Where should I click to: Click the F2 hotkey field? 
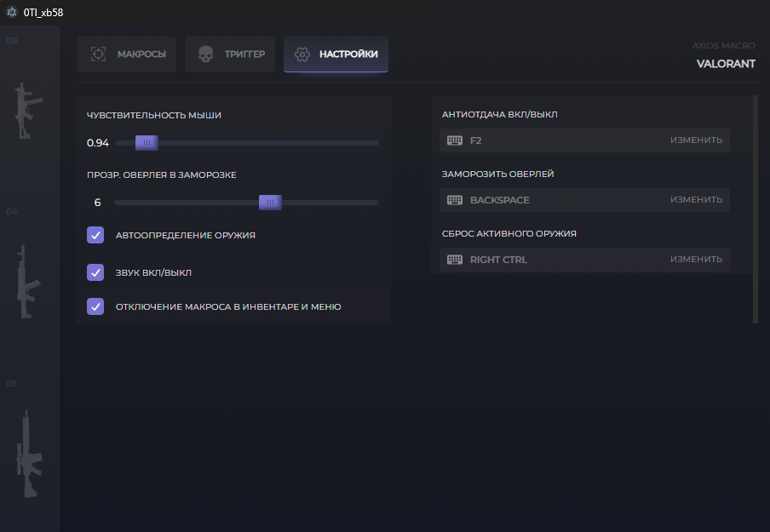[x=584, y=140]
